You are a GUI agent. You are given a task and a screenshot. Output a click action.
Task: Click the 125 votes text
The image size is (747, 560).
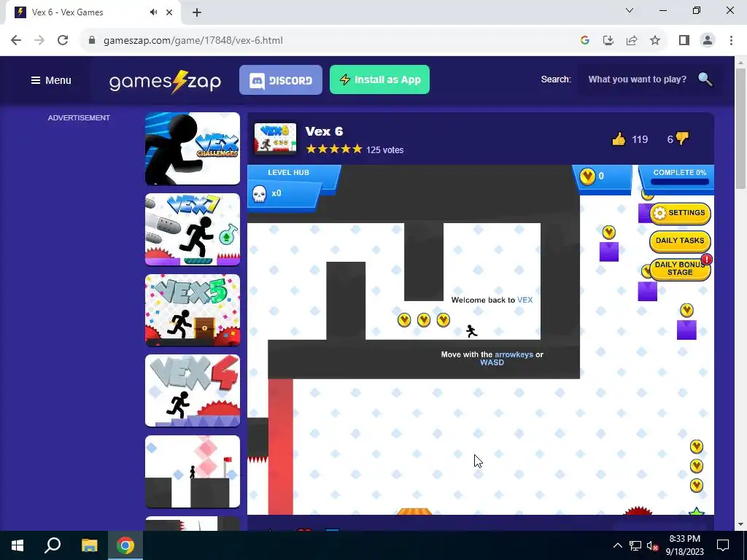385,150
